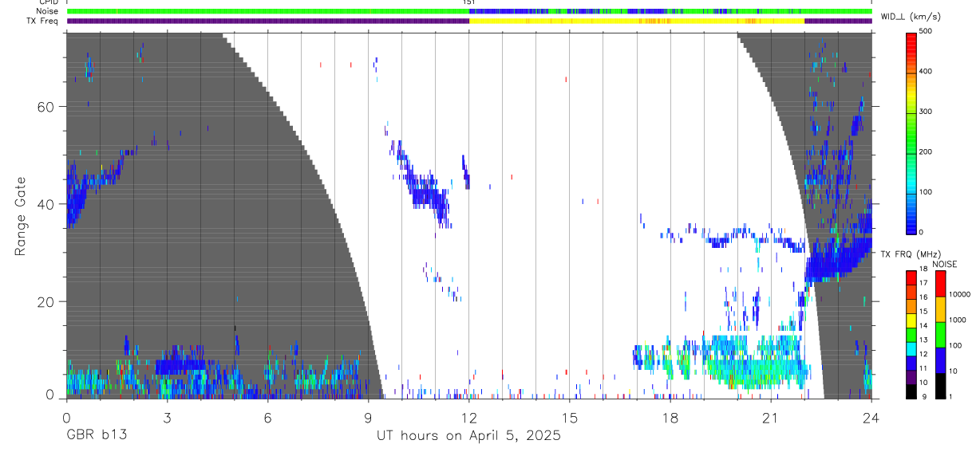The image size is (980, 452).
Task: Select the 14 label on TX FRQ scale
Action: 924,326
